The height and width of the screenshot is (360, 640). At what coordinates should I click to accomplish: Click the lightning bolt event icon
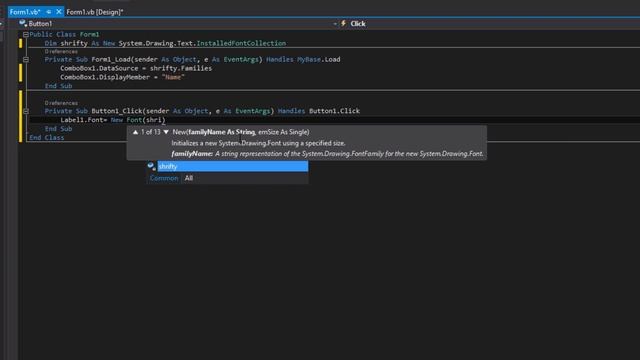click(344, 23)
